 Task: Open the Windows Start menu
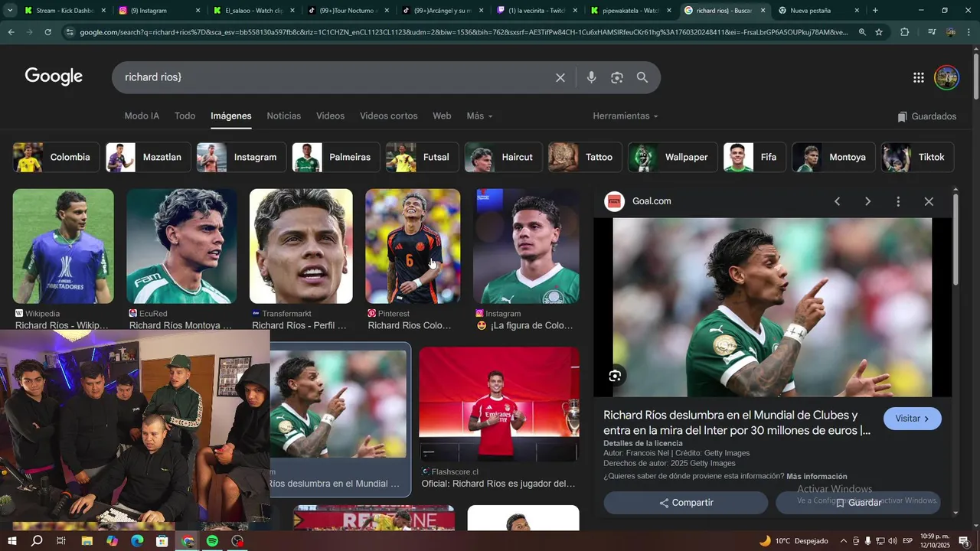click(x=12, y=541)
